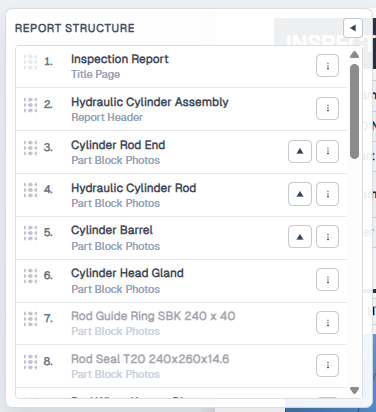Open options menu for Rod Seal T20
The height and width of the screenshot is (412, 376).
point(327,365)
